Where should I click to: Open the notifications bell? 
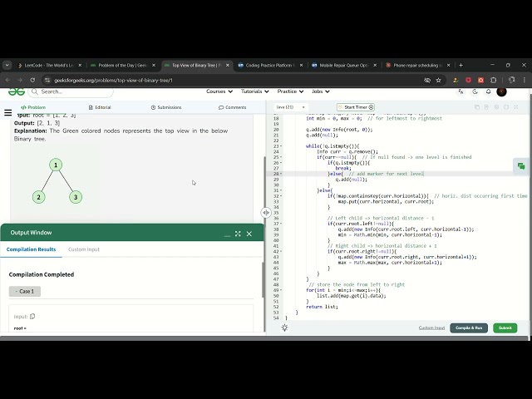pos(488,91)
